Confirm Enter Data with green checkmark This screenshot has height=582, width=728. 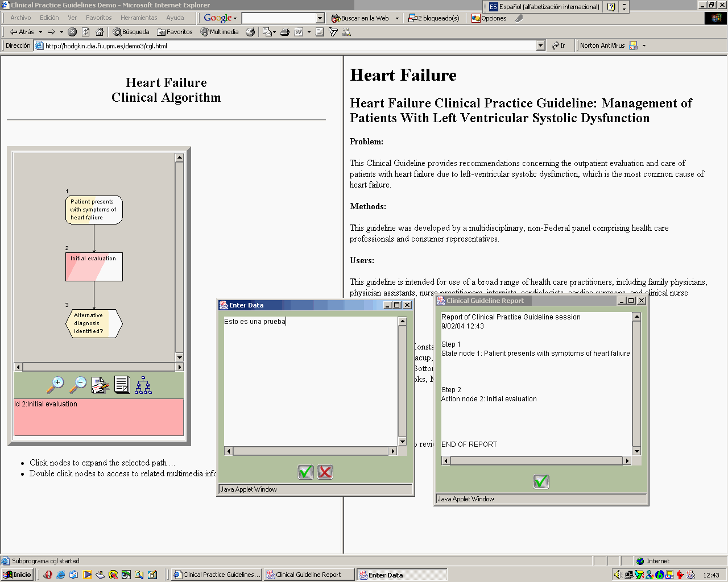tap(306, 472)
